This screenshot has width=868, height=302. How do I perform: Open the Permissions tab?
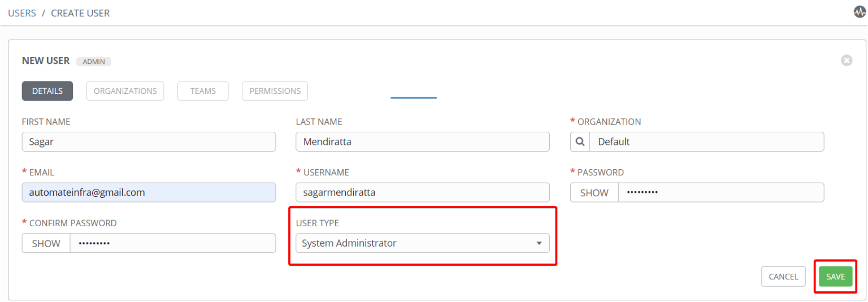click(x=275, y=91)
